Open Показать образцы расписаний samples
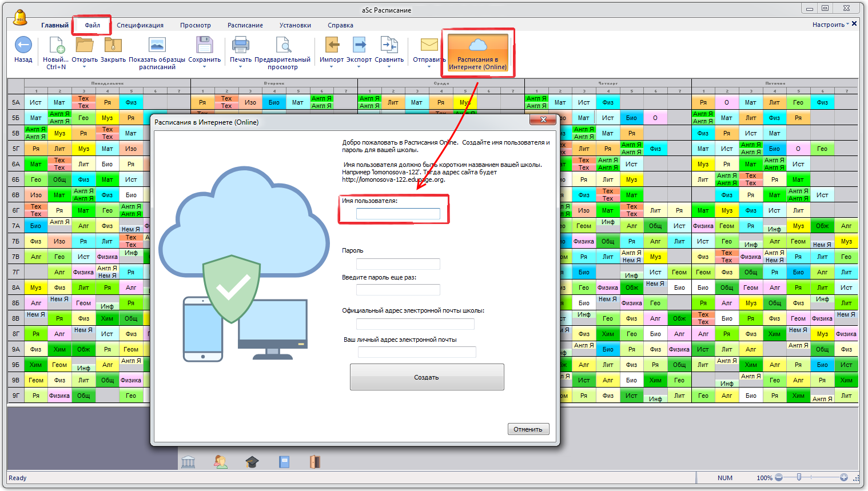This screenshot has width=868, height=491. pyautogui.click(x=157, y=45)
